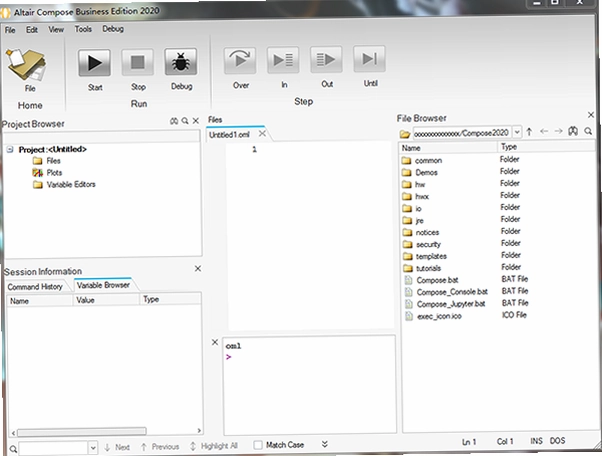Open the Debug menu
Screen dimensions: 602x456
tap(113, 29)
